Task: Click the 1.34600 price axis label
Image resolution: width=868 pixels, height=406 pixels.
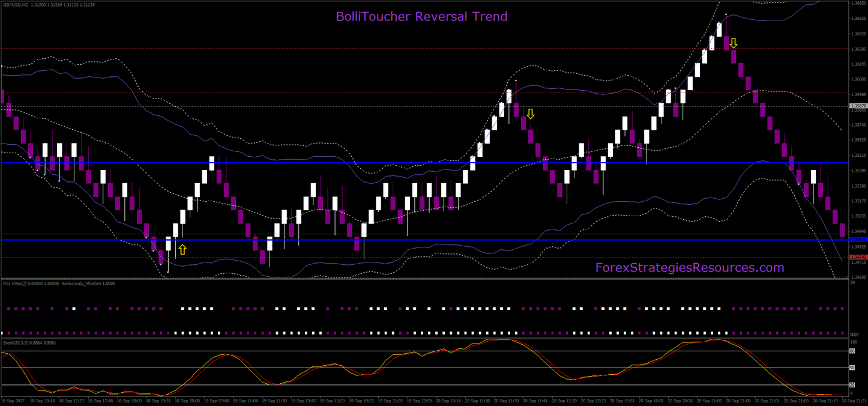Action: pos(858,277)
